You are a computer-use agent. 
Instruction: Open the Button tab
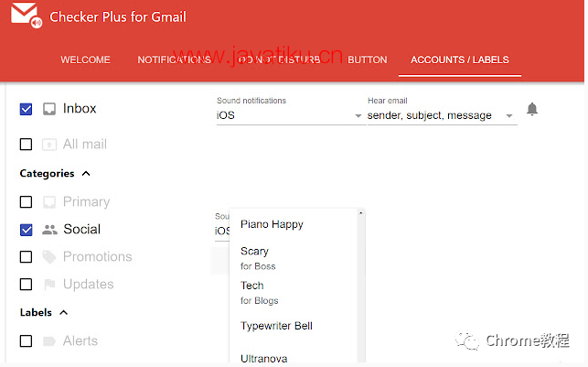pos(367,59)
